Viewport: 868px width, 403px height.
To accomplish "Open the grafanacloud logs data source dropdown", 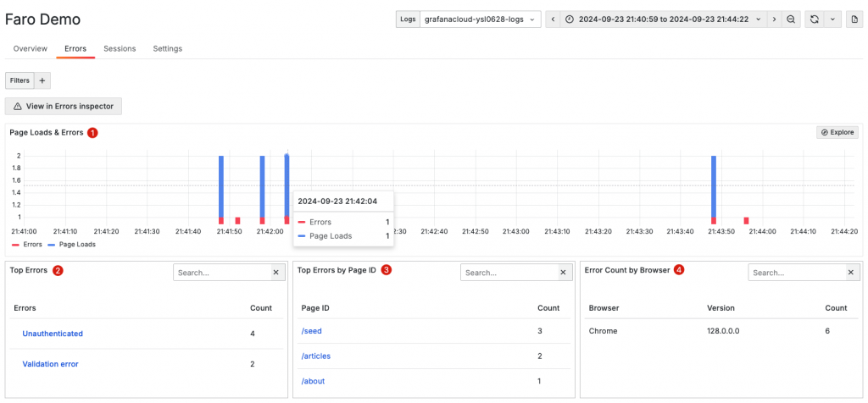I will click(x=481, y=19).
